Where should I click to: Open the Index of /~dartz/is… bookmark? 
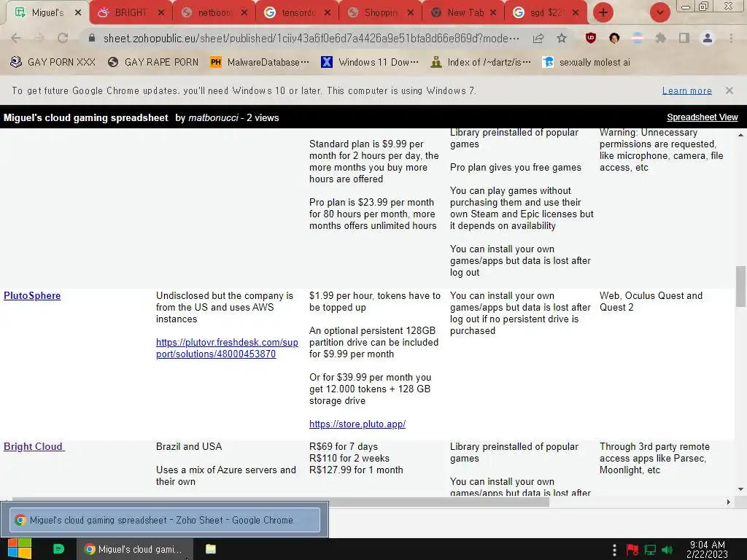pyautogui.click(x=480, y=63)
